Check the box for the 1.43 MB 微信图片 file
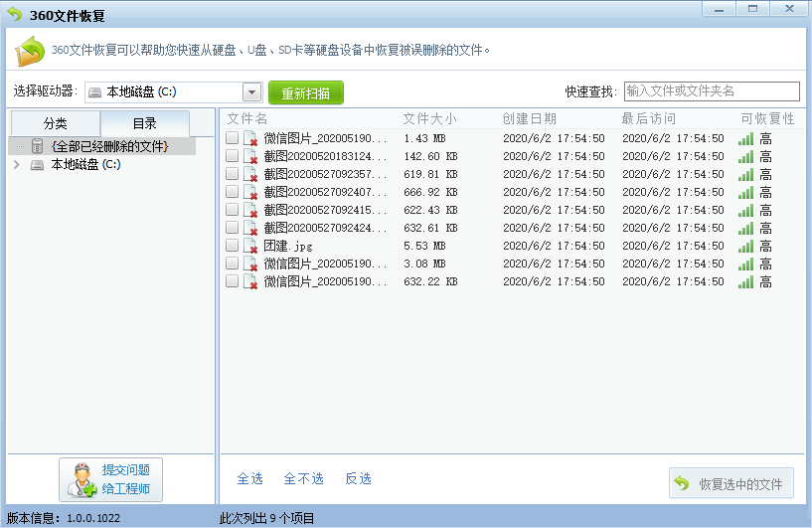The height and width of the screenshot is (528, 812). point(232,138)
